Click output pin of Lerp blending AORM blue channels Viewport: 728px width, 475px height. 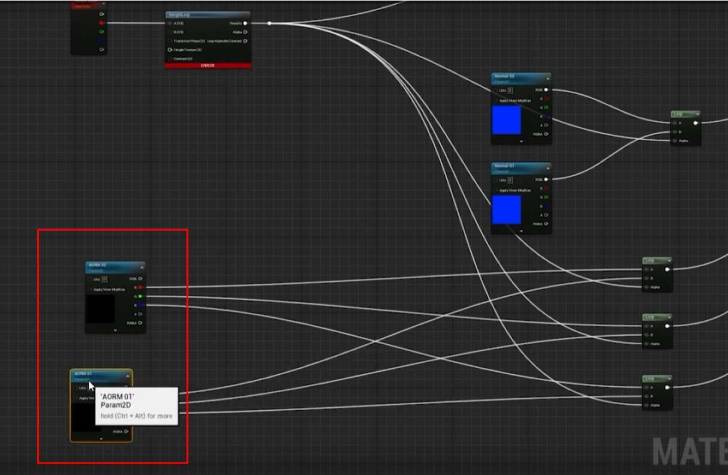point(667,388)
